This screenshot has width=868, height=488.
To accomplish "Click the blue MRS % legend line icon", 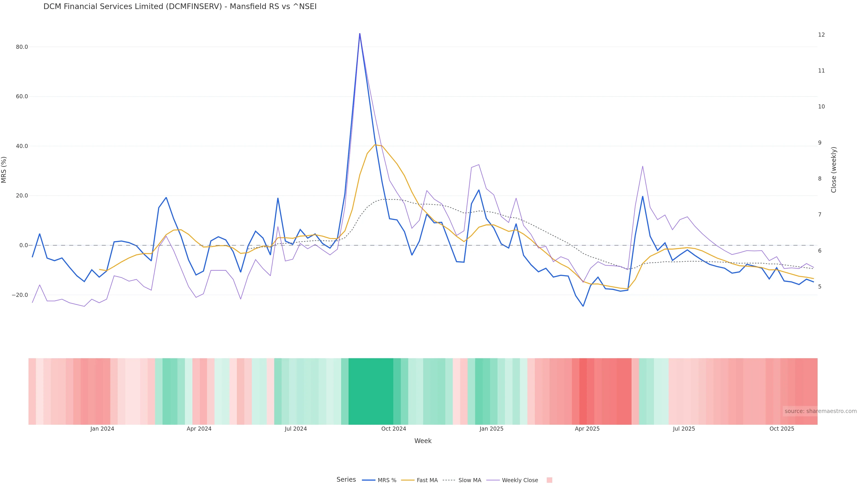I will coord(369,480).
